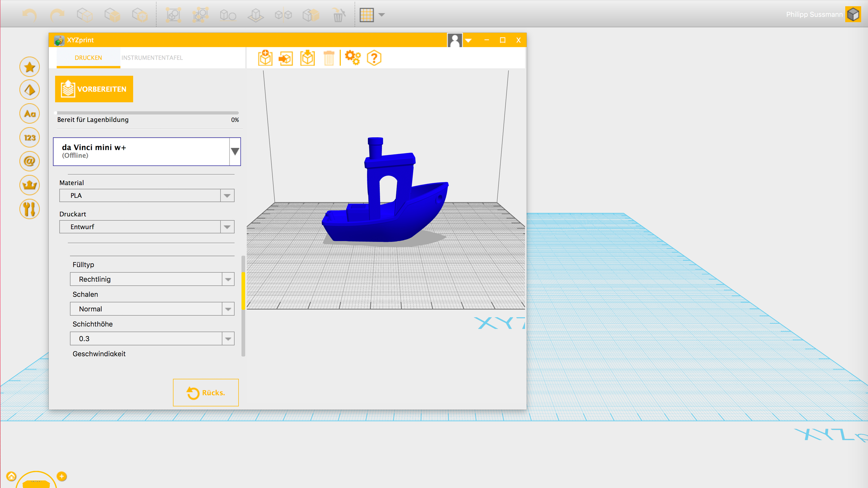Click the export model arrow icon
868x488 pixels.
tap(286, 58)
